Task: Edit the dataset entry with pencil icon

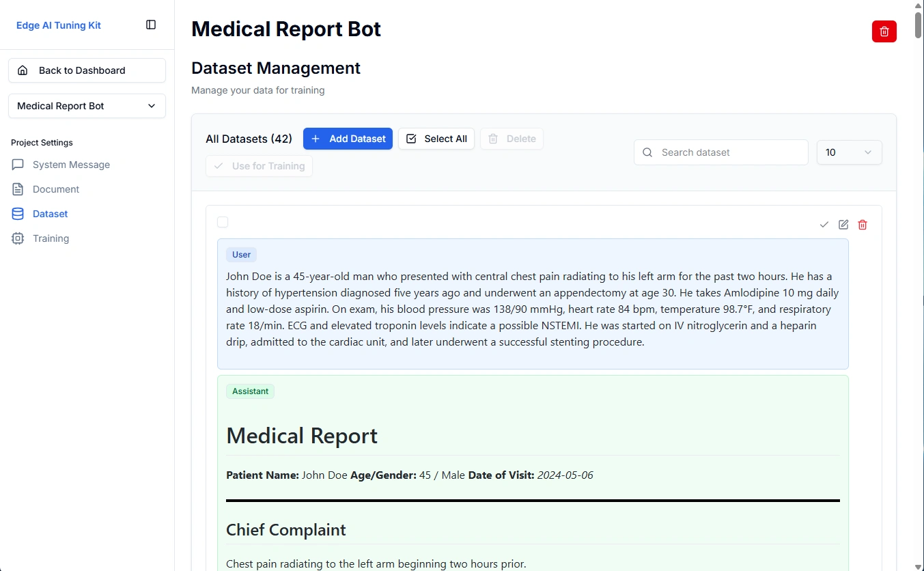Action: [x=843, y=224]
